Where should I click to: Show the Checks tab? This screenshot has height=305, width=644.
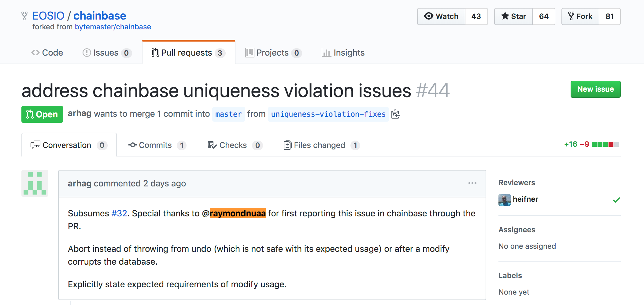(x=235, y=145)
